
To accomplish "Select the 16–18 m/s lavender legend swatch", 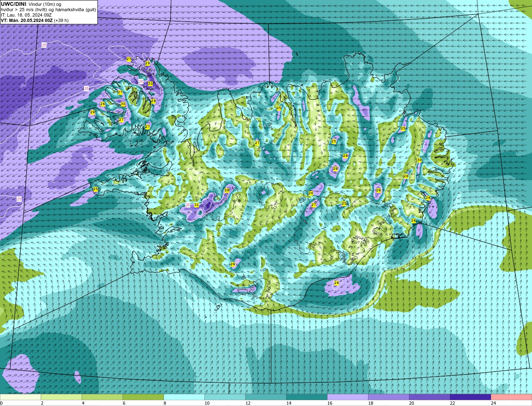I will point(348,397).
